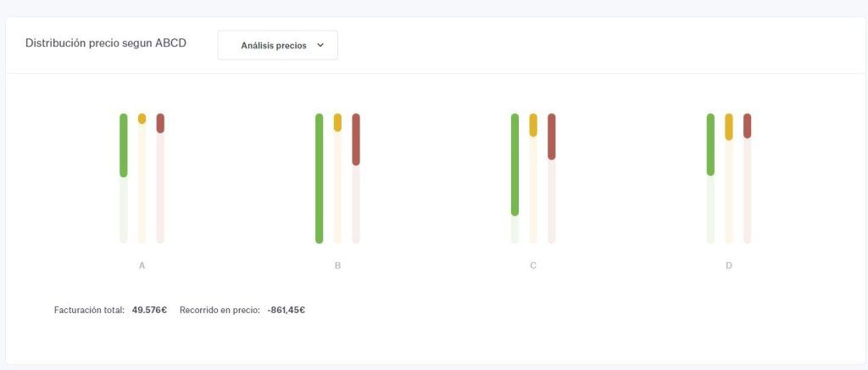
Task: Open the Análisis precios dropdown
Action: coord(277,46)
